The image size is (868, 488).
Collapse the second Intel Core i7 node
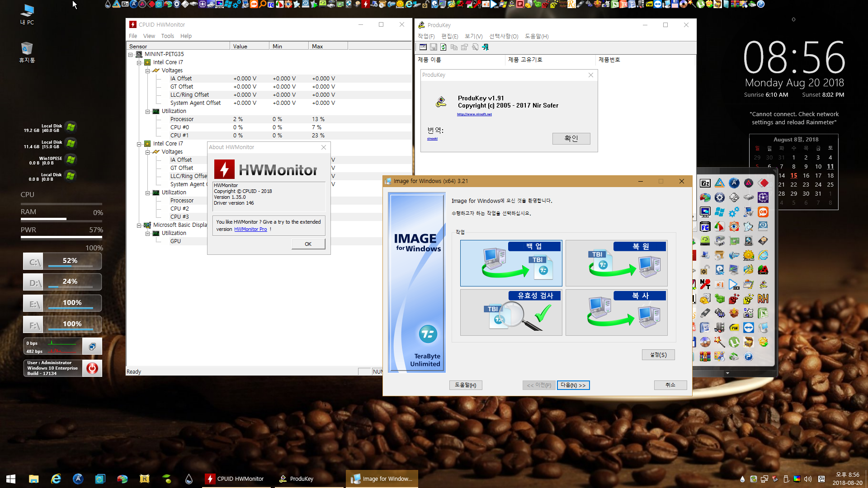coord(139,144)
